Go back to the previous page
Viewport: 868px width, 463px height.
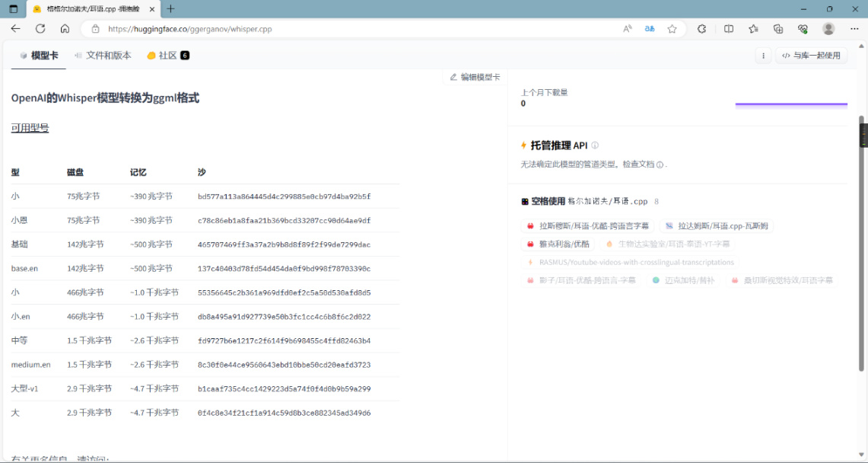coord(15,29)
